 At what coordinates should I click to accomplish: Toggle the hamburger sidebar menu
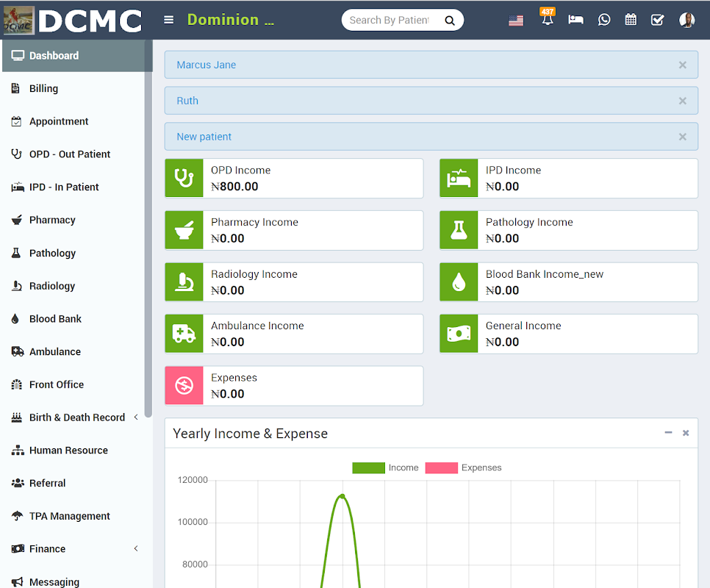(168, 20)
